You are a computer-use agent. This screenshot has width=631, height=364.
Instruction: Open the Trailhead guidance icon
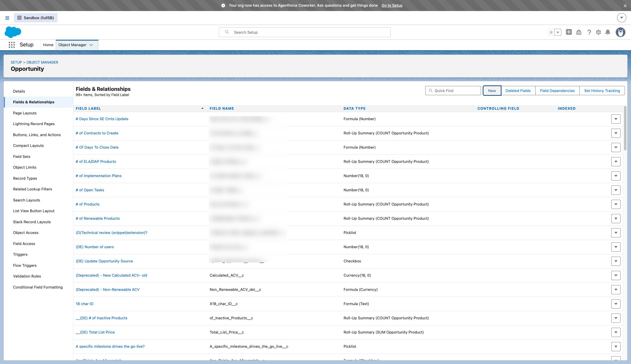click(579, 32)
